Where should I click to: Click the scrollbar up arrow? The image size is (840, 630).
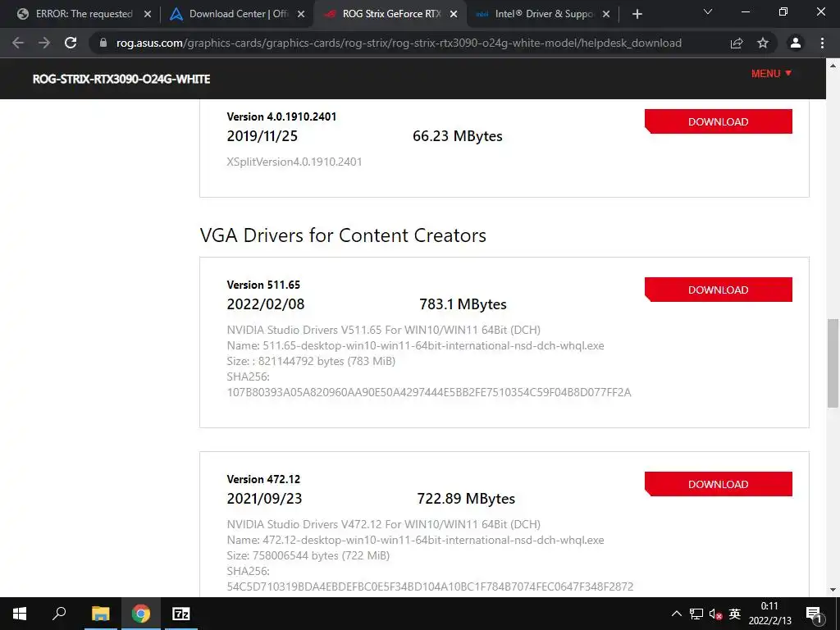coord(833,66)
